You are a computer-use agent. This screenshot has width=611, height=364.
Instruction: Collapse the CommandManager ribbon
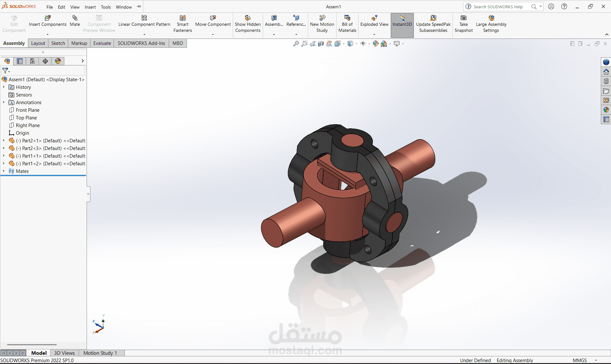(607, 34)
